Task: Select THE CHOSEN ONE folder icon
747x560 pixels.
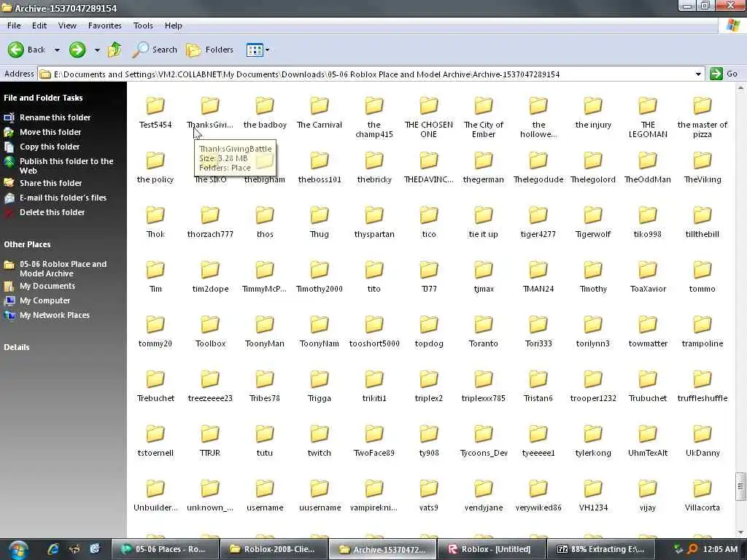Action: [429, 106]
